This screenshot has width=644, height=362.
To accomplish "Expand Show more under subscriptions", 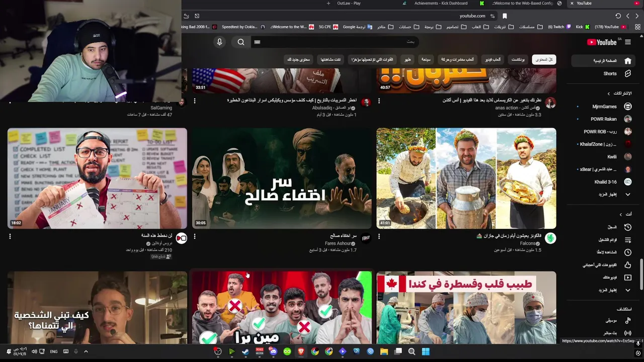I will (x=604, y=195).
